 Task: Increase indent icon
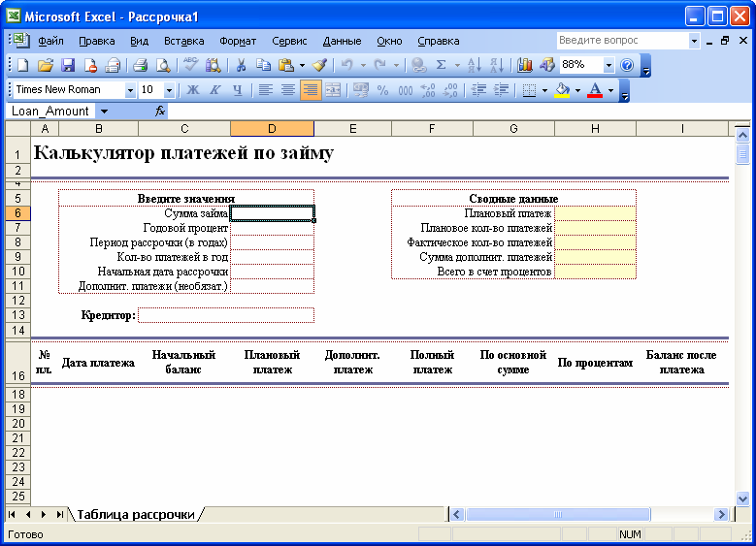[501, 90]
